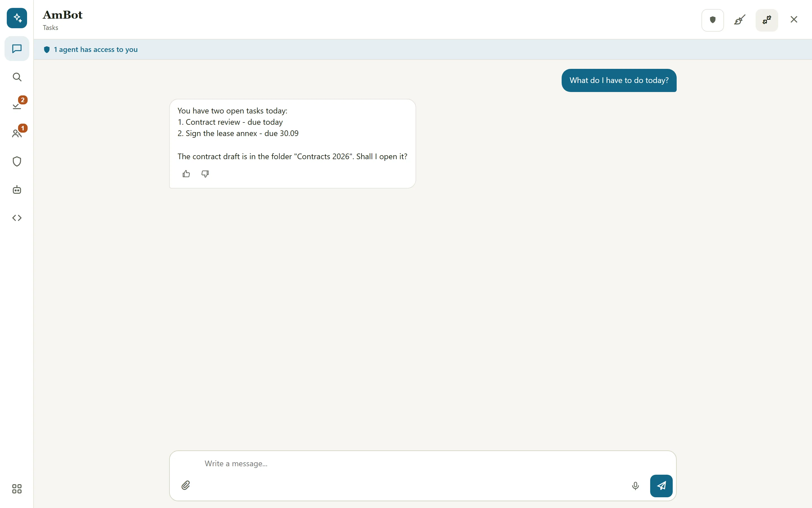Click the Tasks subtitle under AmBot
The width and height of the screenshot is (812, 508).
pos(50,28)
